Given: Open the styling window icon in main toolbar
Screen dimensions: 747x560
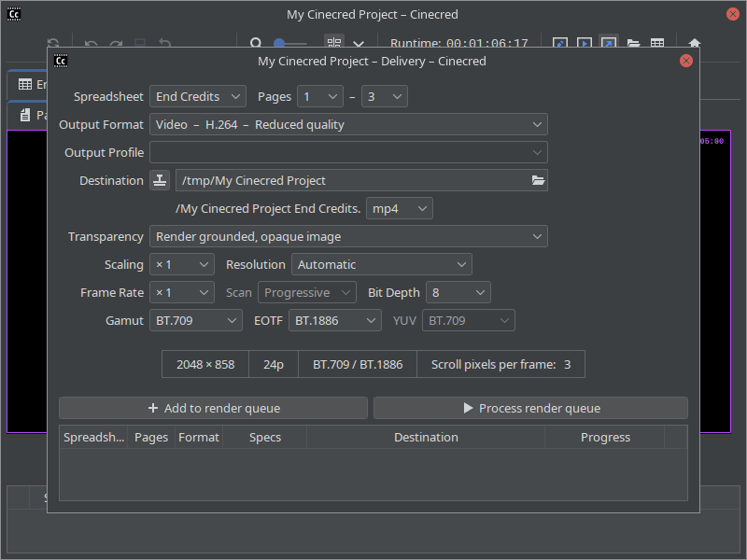Looking at the screenshot, I should 560,43.
